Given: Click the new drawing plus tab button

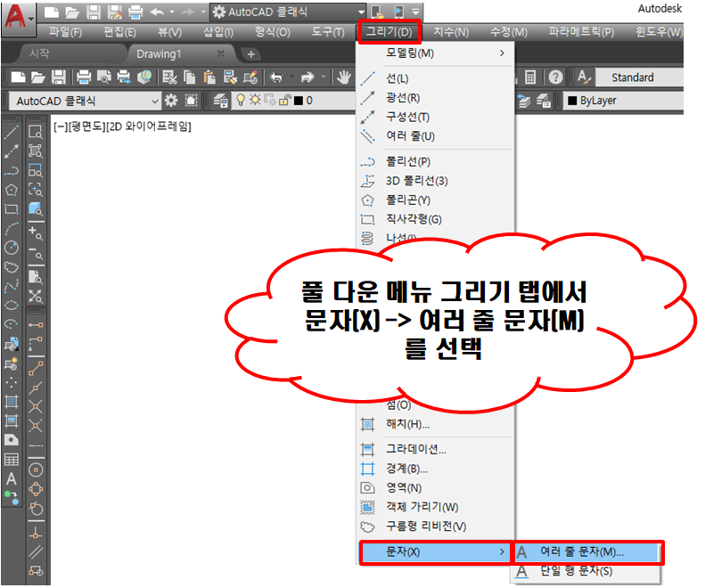Looking at the screenshot, I should 250,54.
